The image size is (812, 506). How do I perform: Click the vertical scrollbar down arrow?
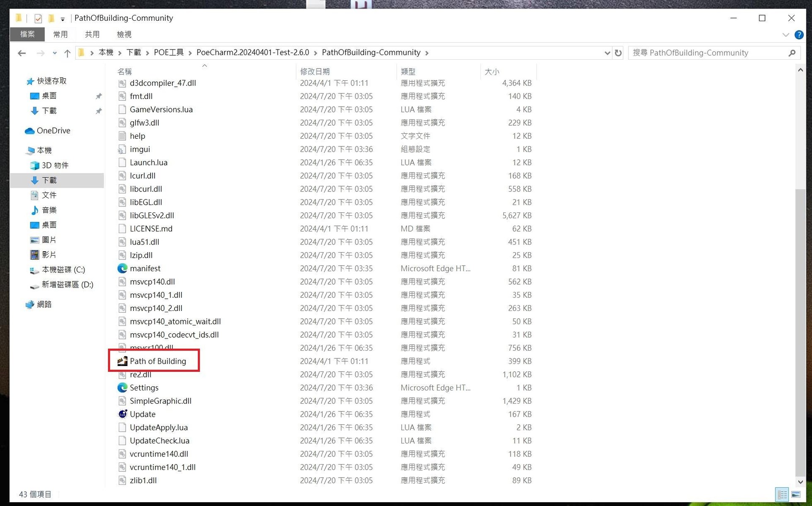(x=800, y=481)
